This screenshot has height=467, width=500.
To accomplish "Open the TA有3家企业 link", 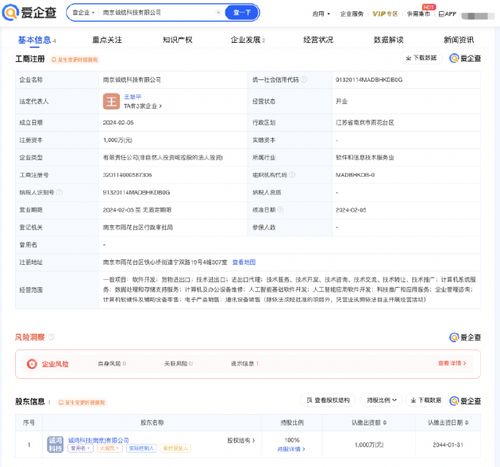I will click(143, 106).
